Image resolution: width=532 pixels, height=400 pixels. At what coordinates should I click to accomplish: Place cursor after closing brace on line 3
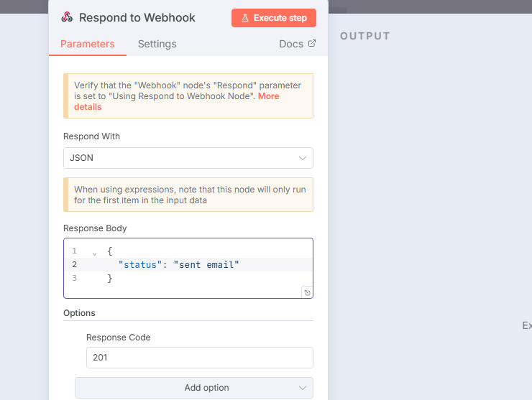114,279
